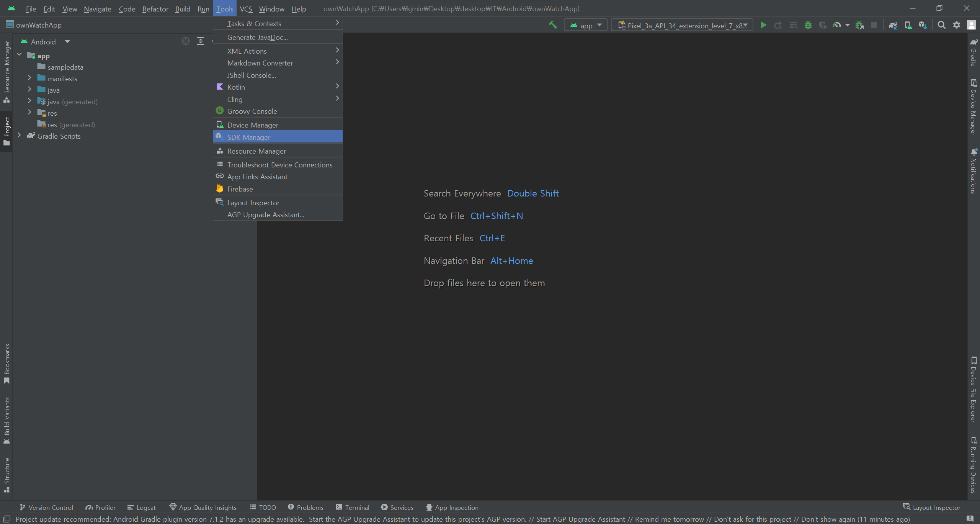980x524 pixels.
Task: Choose Generate JavaDoc... menu entry
Action: point(278,37)
